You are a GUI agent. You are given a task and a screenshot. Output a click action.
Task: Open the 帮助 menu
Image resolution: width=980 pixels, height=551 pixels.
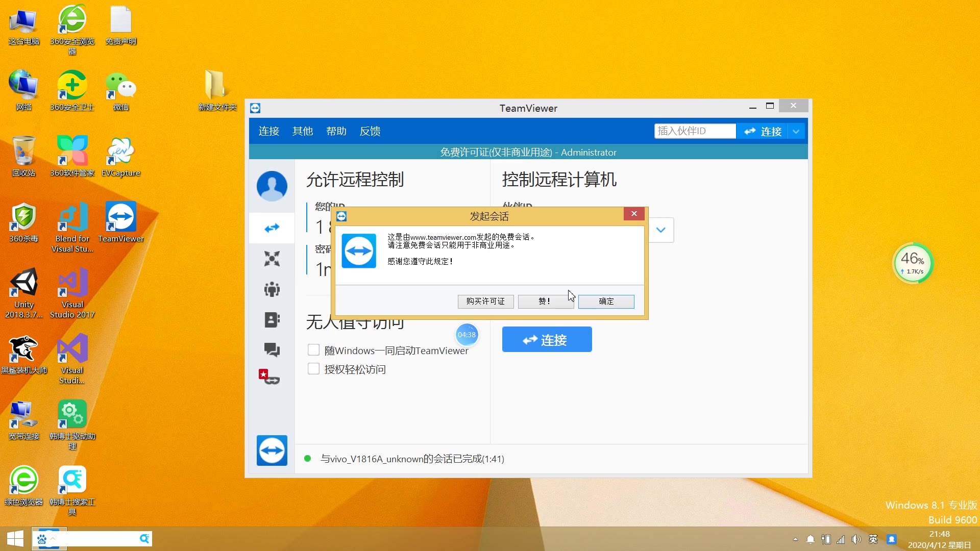point(336,131)
